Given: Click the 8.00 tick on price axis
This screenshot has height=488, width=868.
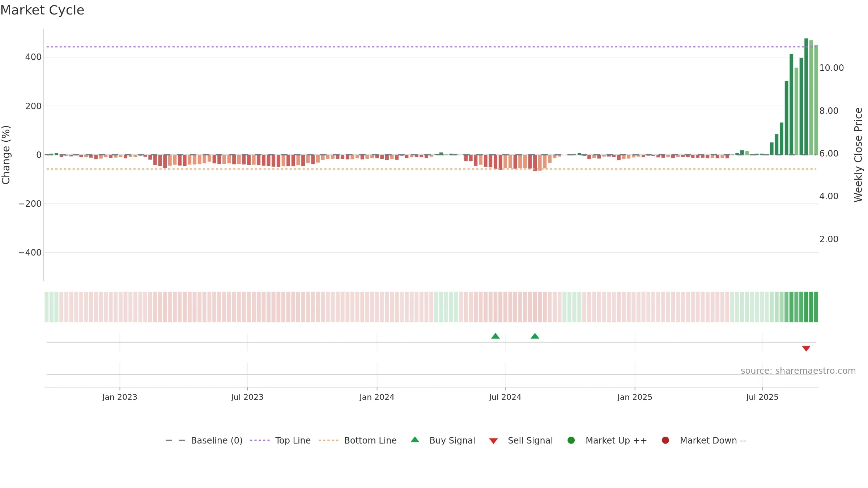Looking at the screenshot, I should coord(829,111).
